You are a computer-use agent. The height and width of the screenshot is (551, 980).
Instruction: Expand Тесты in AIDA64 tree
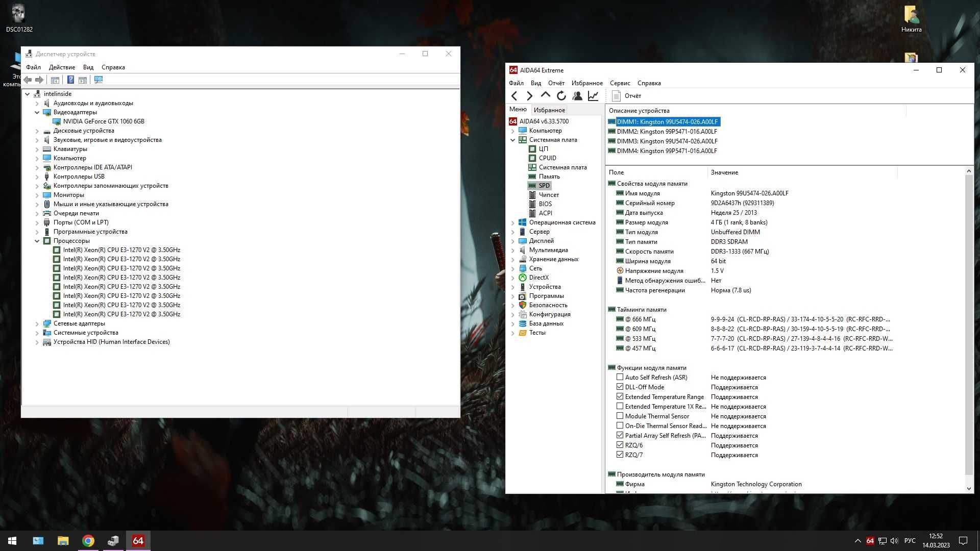(513, 333)
